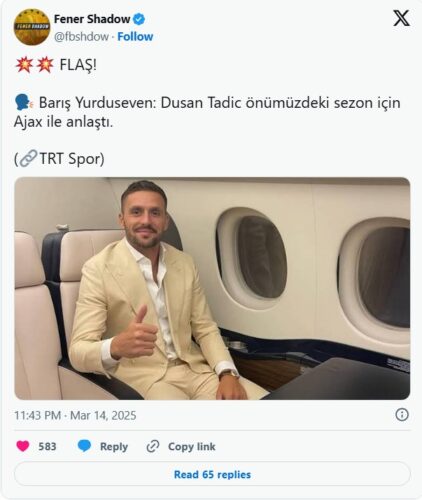Click the TRT Spor source text
The height and width of the screenshot is (500, 422).
(x=72, y=159)
